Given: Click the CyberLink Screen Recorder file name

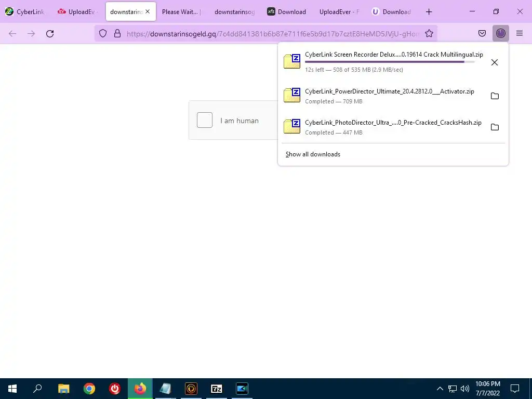Looking at the screenshot, I should pos(394,55).
